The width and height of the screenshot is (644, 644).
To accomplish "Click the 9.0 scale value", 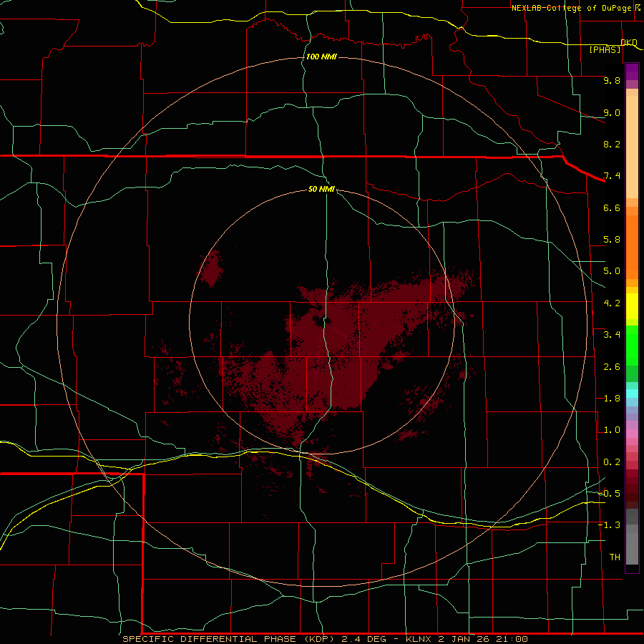I will pos(612,112).
